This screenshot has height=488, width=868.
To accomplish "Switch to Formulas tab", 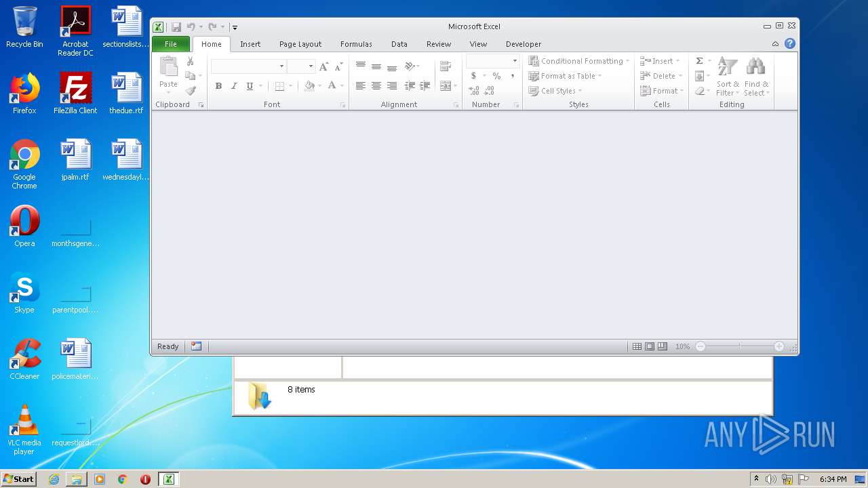I will [356, 44].
